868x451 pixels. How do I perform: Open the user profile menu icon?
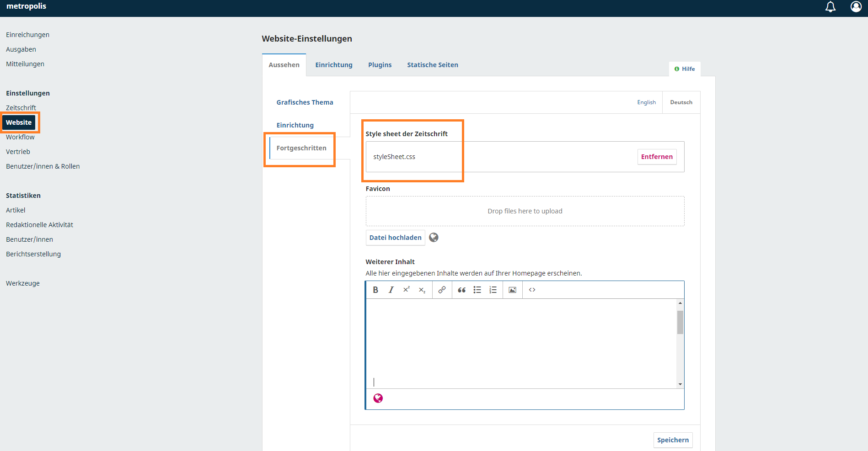tap(856, 7)
